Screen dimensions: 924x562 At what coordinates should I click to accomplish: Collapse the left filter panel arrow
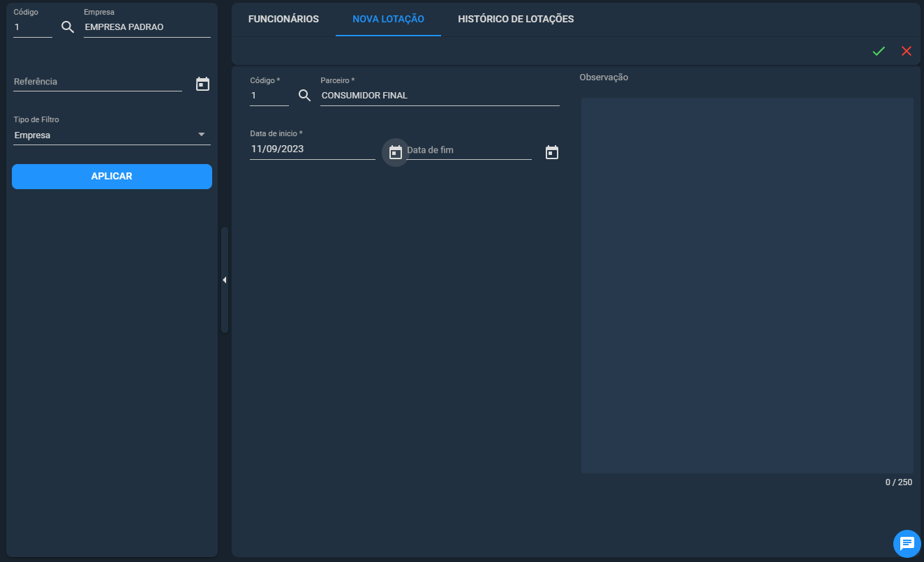point(224,280)
